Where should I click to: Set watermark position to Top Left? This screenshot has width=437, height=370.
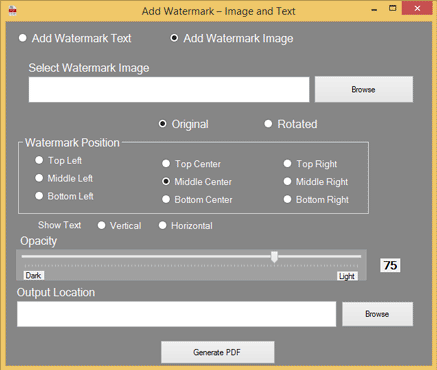pos(58,160)
